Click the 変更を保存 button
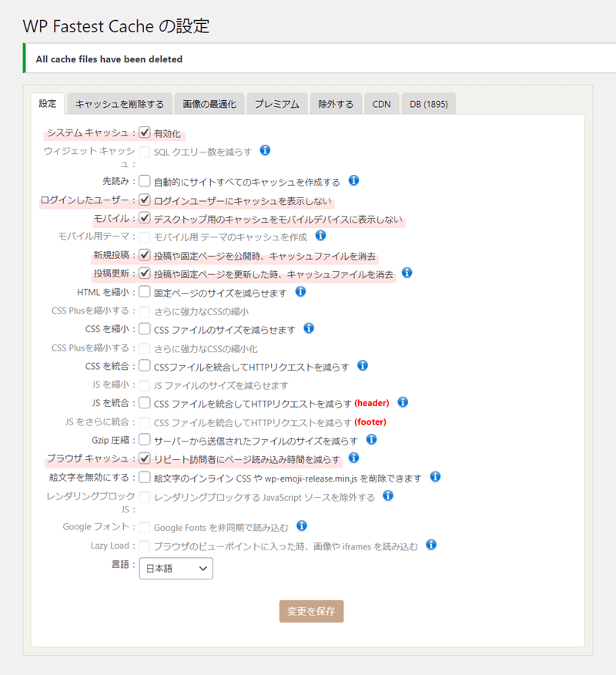Viewport: 616px width, 675px height. (x=311, y=611)
